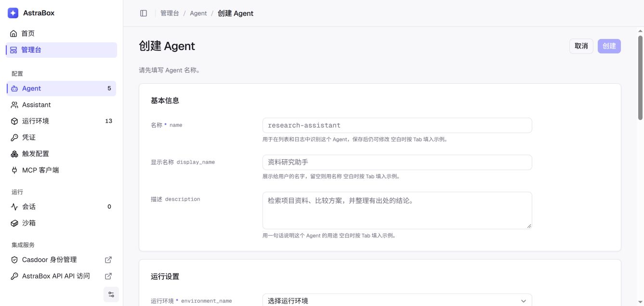Click the 基本信息 section heading
Image resolution: width=644 pixels, height=306 pixels.
(165, 101)
